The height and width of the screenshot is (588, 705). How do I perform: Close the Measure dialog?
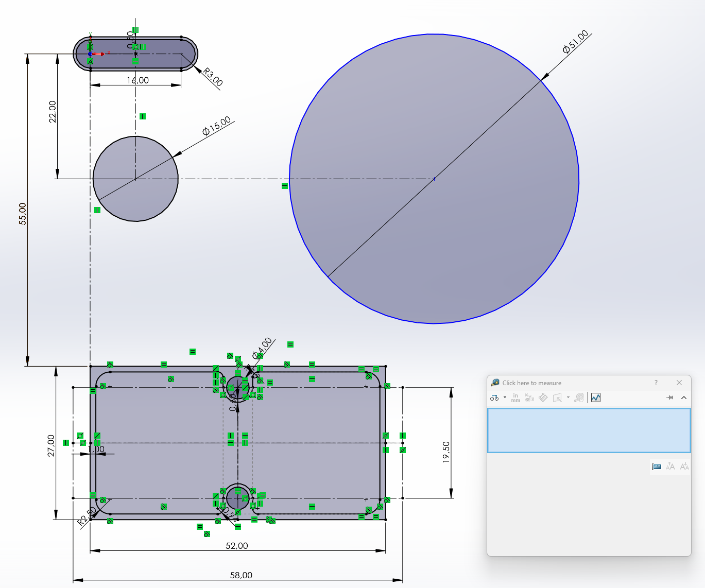679,383
